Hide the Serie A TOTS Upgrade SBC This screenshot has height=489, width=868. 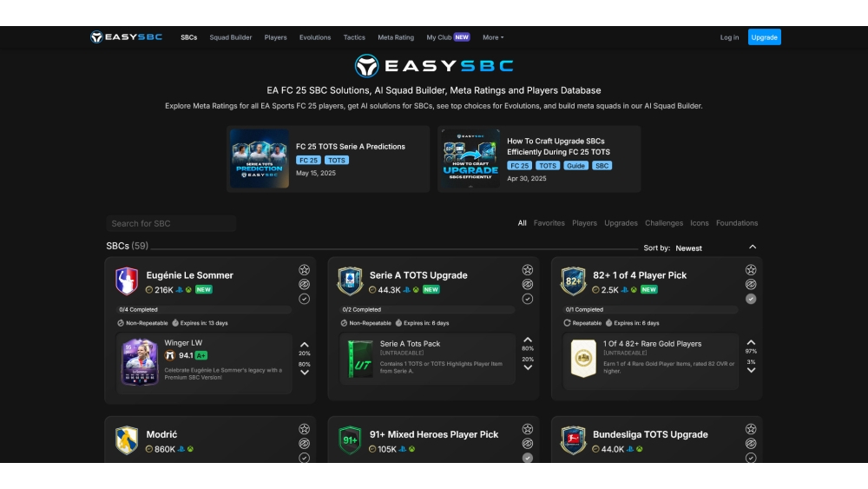(528, 284)
